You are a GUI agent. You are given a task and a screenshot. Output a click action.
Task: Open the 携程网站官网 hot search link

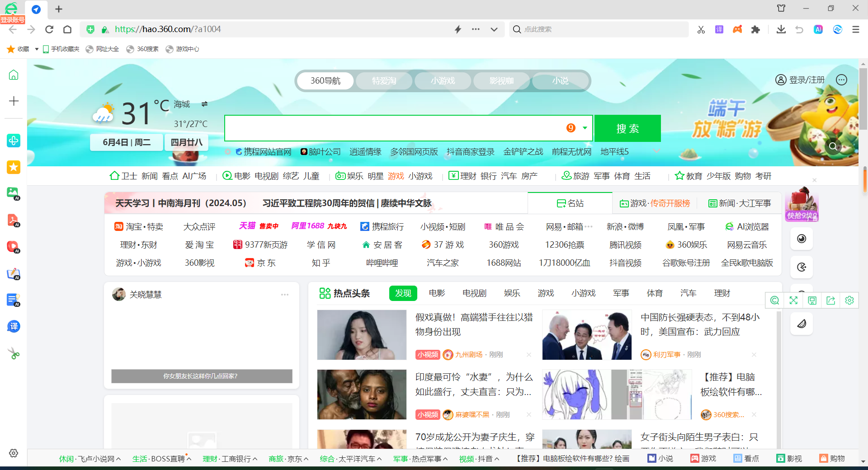264,152
